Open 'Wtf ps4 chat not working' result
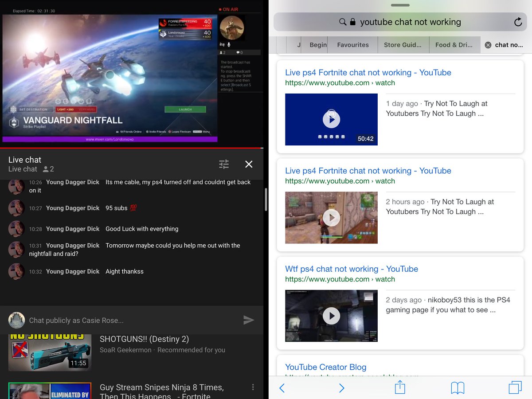 point(352,269)
